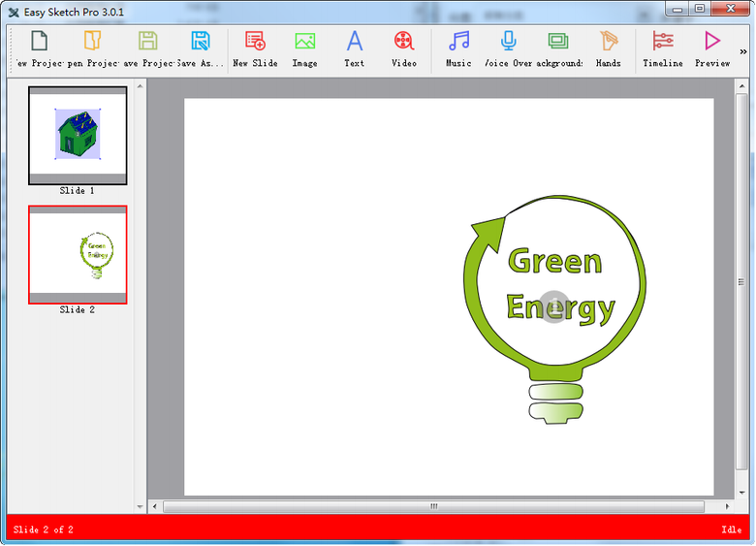Click the Save As icon
This screenshot has height=546, width=756.
pyautogui.click(x=201, y=42)
